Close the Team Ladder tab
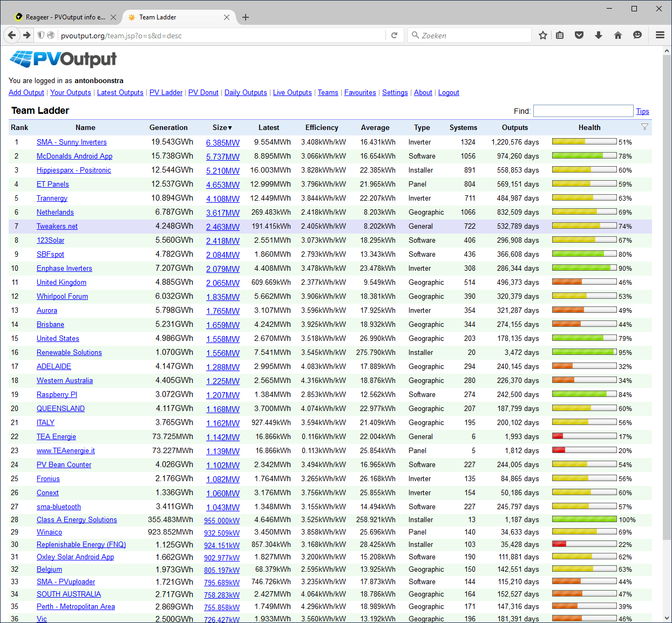This screenshot has height=623, width=672. tap(227, 17)
